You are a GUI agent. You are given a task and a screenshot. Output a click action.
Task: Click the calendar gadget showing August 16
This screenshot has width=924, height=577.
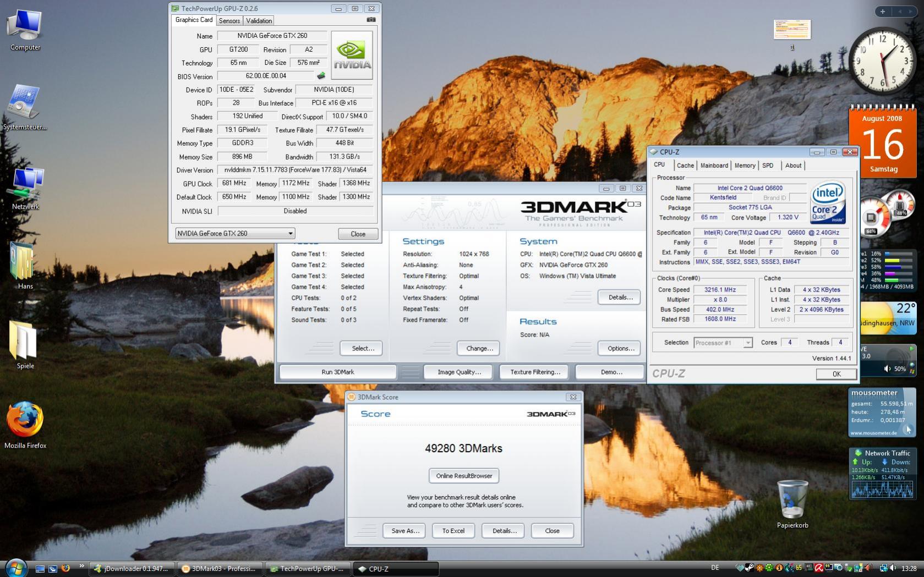883,141
